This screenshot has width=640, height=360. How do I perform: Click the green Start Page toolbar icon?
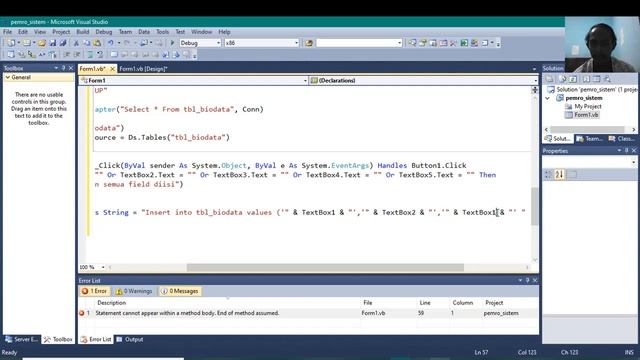coord(464,43)
